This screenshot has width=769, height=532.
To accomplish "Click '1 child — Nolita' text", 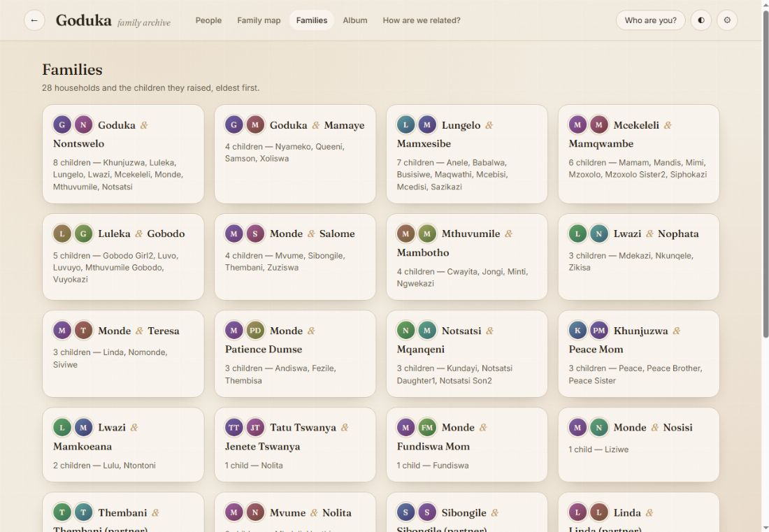I will (254, 466).
